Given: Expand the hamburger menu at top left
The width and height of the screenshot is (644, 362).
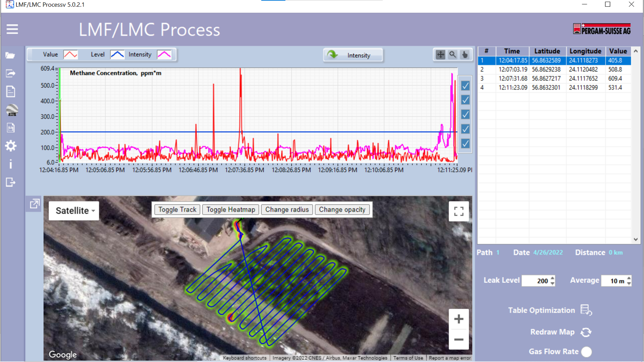Looking at the screenshot, I should click(x=12, y=29).
